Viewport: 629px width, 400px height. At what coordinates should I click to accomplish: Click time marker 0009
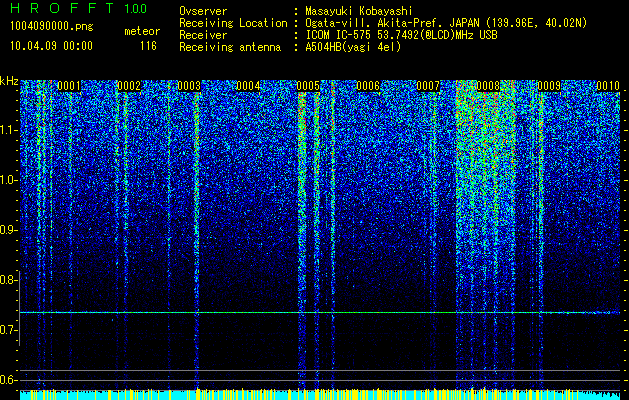pos(548,86)
